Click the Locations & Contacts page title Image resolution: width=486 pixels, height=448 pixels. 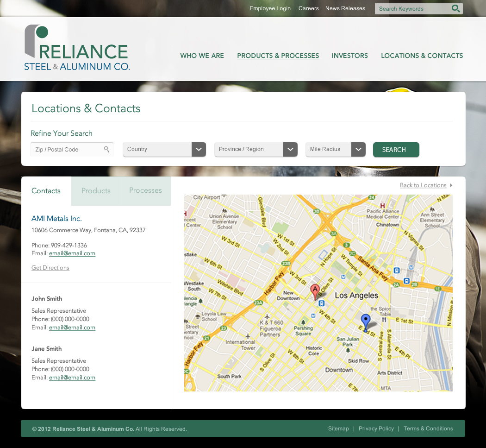pyautogui.click(x=86, y=108)
